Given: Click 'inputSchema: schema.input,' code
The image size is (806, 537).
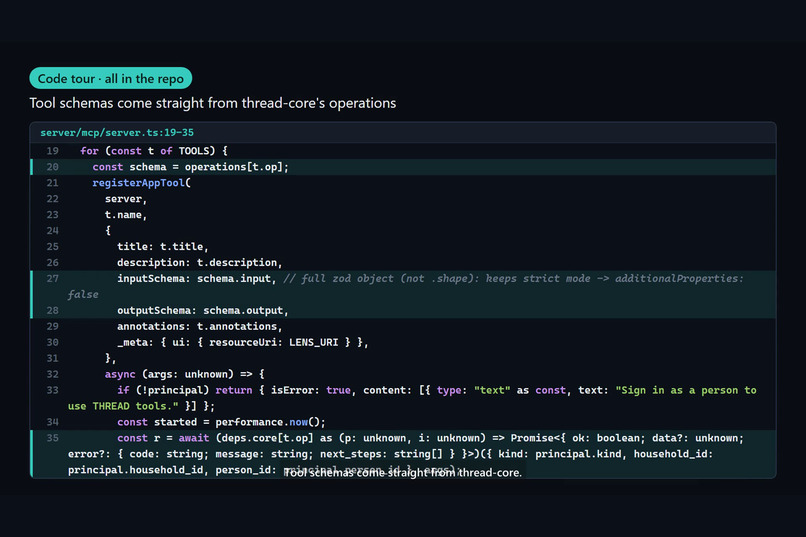Looking at the screenshot, I should [x=196, y=279].
